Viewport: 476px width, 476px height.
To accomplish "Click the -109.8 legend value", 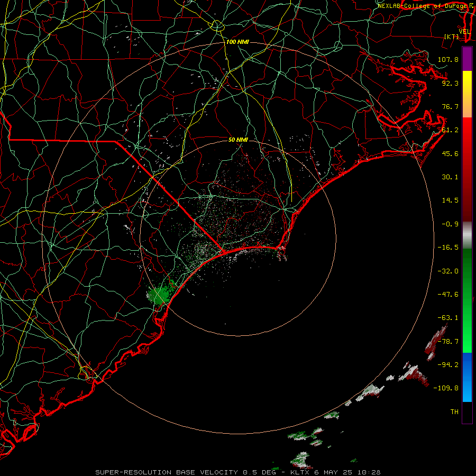I will 446,388.
